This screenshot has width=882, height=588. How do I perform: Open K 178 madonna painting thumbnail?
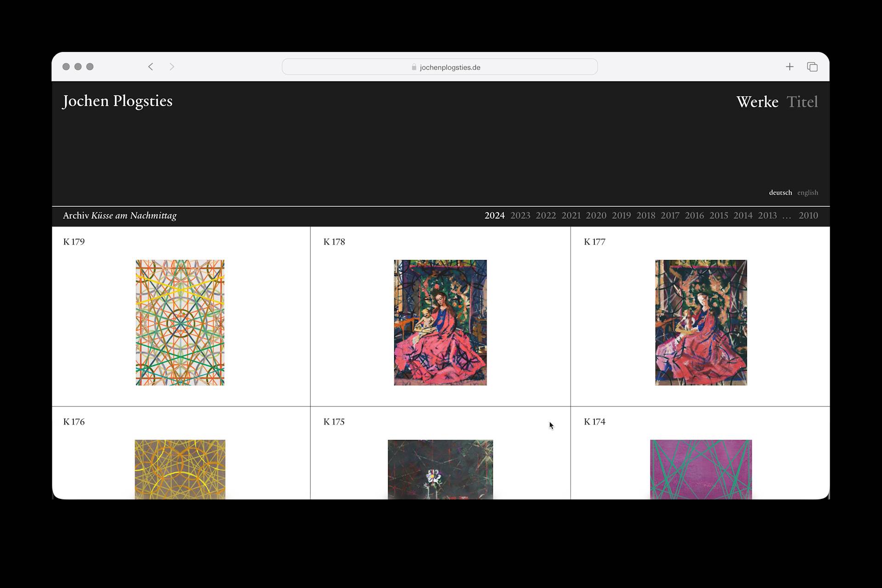pos(440,322)
